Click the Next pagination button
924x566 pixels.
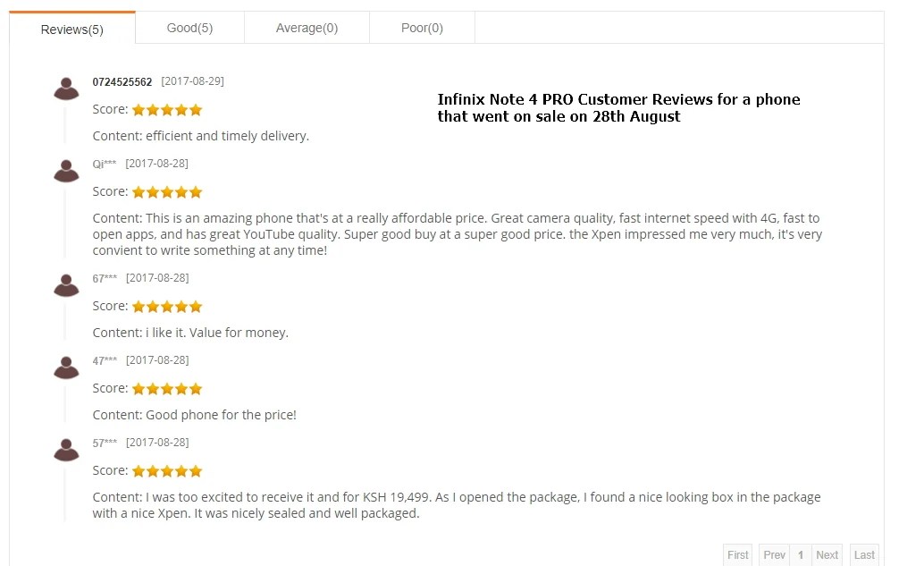coord(827,554)
